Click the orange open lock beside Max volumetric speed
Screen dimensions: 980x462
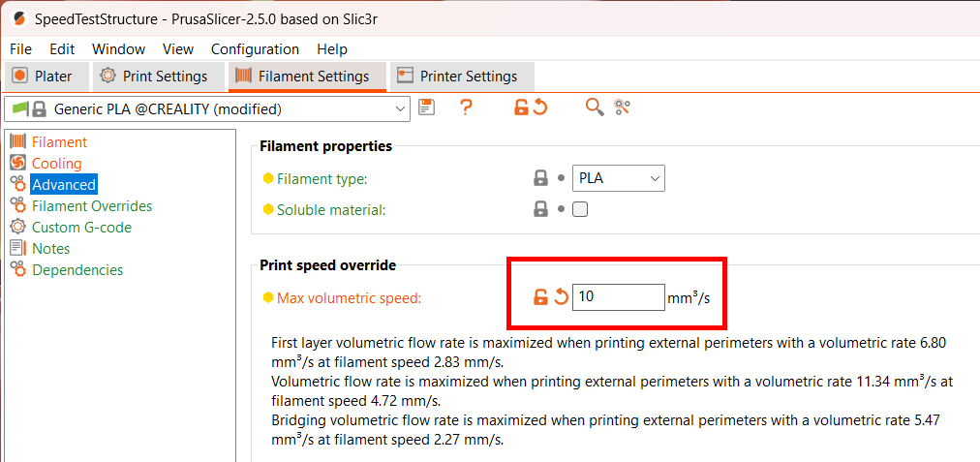coord(541,297)
